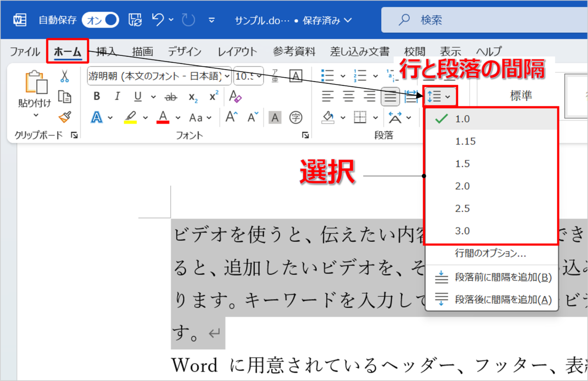The image size is (588, 381).
Task: Open the 游明朝 font name combo box
Action: pyautogui.click(x=159, y=76)
